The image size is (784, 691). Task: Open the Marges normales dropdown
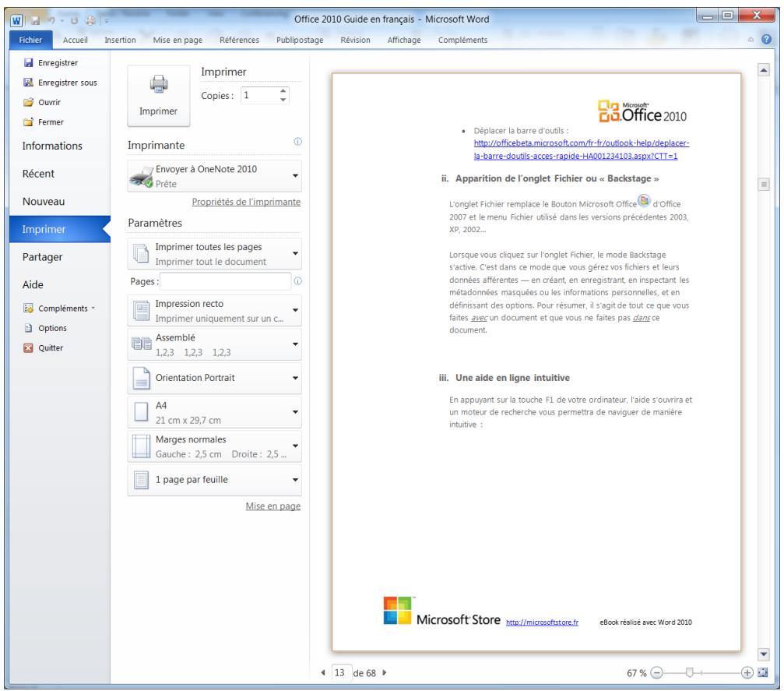click(x=215, y=446)
